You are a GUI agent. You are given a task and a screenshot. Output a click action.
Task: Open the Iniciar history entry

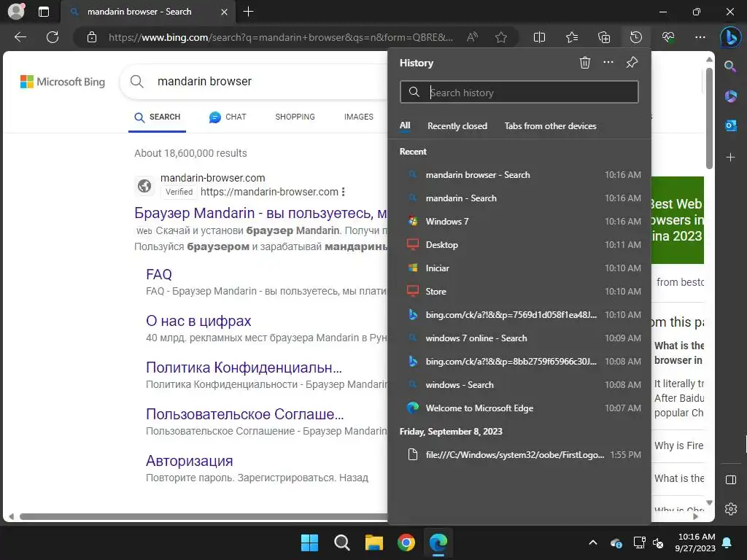click(519, 268)
